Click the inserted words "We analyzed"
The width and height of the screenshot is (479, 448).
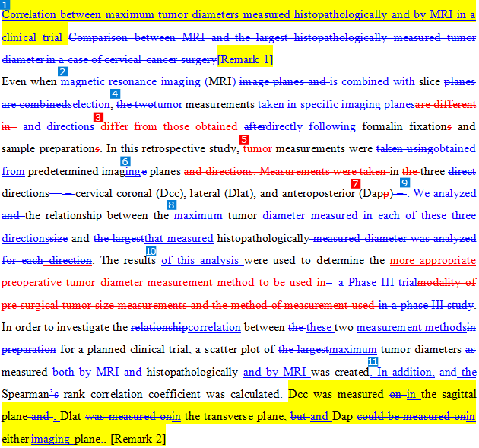click(445, 193)
